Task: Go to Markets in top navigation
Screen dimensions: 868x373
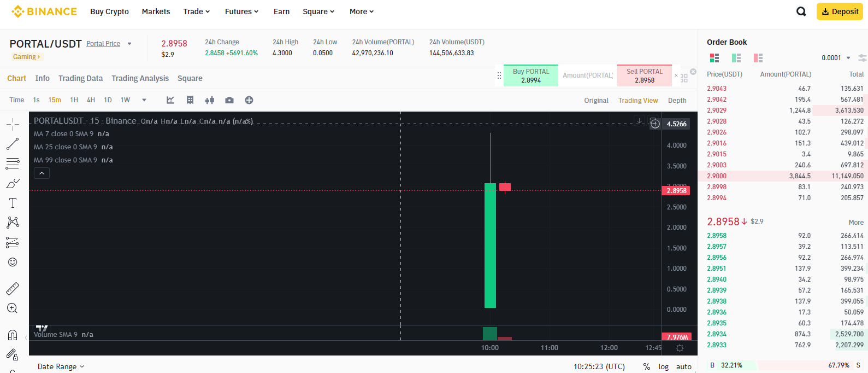Action: (x=156, y=11)
